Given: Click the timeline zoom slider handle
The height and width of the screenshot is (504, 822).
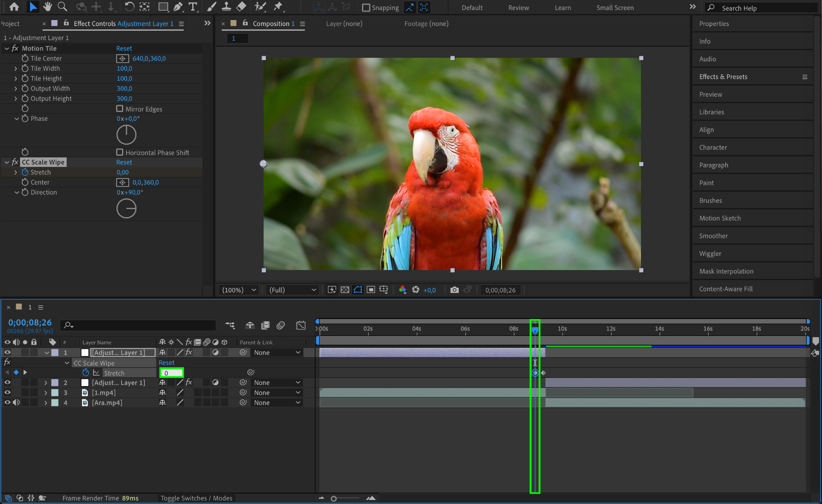Looking at the screenshot, I should pyautogui.click(x=334, y=498).
